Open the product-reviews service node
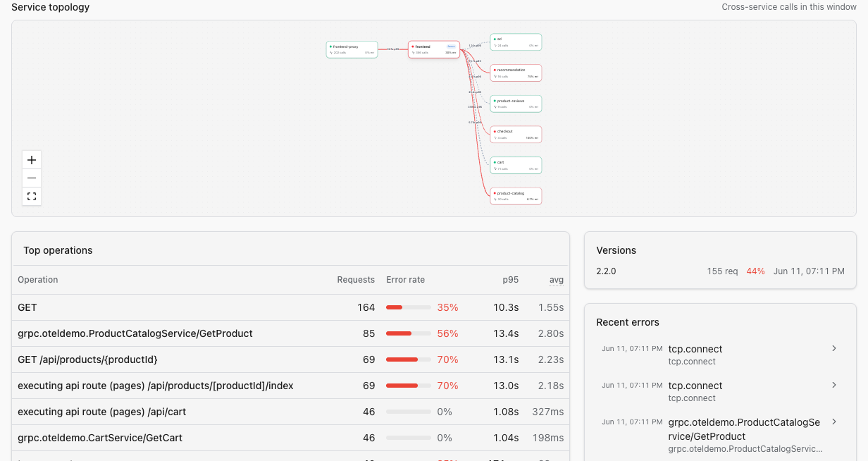This screenshot has height=461, width=868. 516,104
